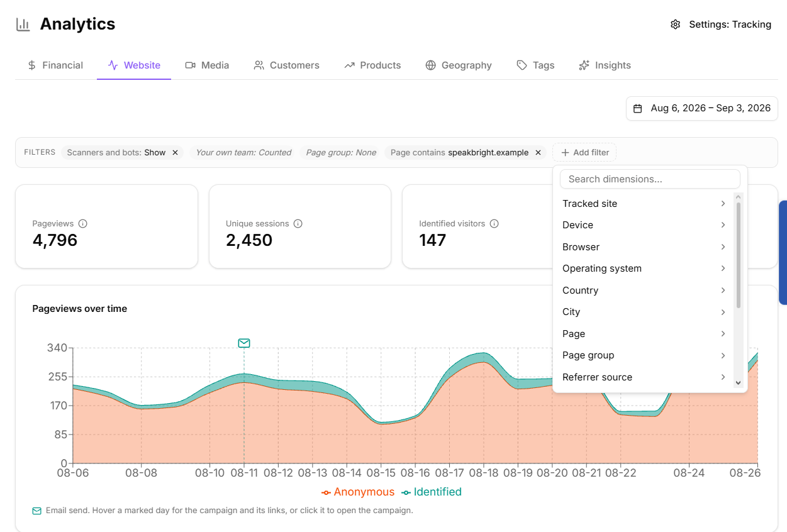The image size is (787, 532).
Task: Open Settings: Tracking gear icon
Action: point(675,25)
